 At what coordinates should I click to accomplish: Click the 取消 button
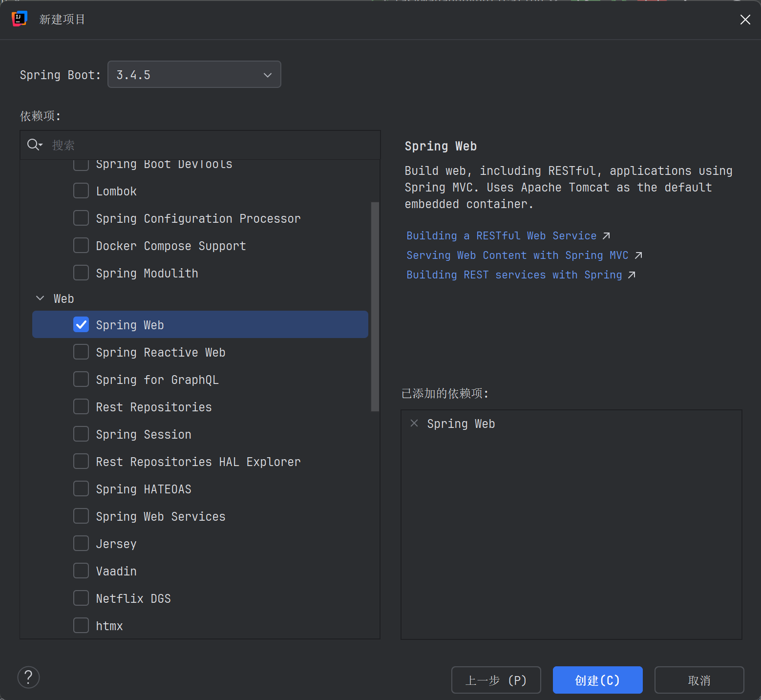[x=699, y=680]
